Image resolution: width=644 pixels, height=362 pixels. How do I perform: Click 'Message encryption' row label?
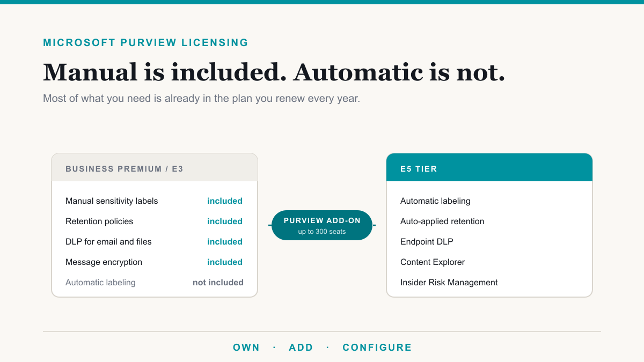104,262
